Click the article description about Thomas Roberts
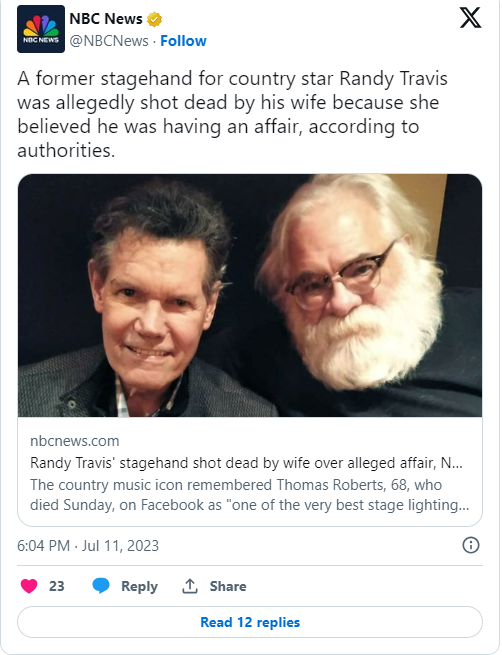Screen dimensions: 502x655 click(250, 495)
